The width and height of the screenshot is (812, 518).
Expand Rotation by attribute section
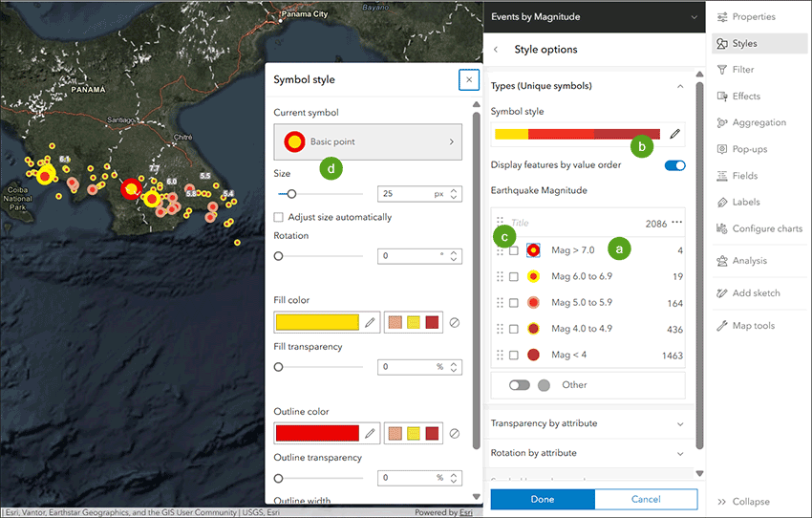pyautogui.click(x=588, y=453)
